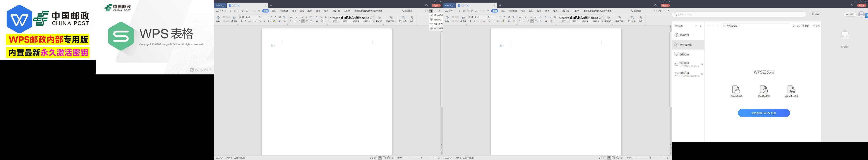Click Paste icon in left Writer window

tap(218, 17)
